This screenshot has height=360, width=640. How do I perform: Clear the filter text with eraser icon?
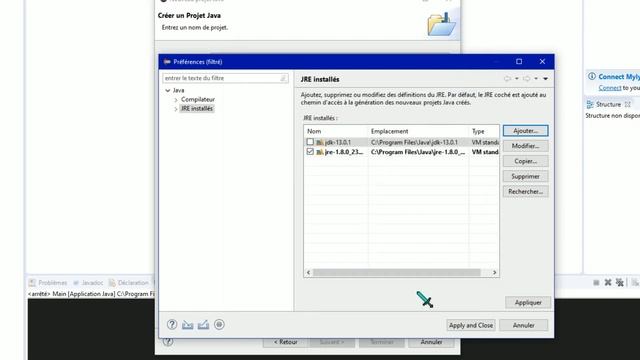pos(283,78)
